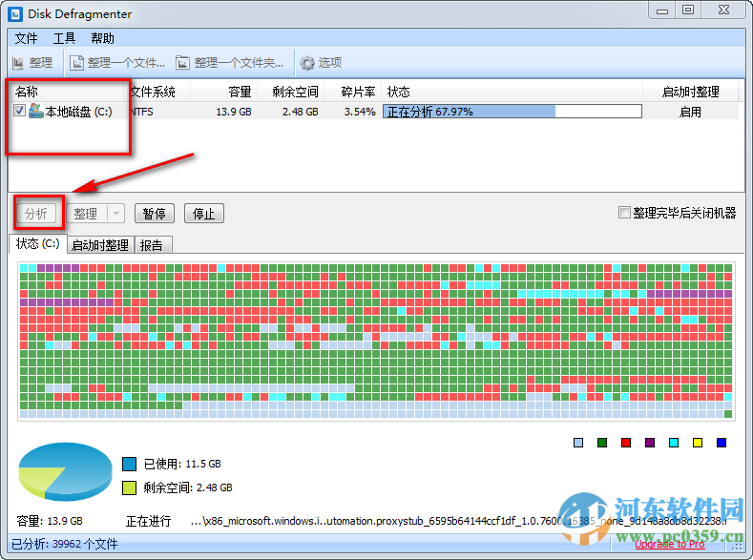Open the 文件 menu
Image resolution: width=753 pixels, height=560 pixels.
pyautogui.click(x=26, y=38)
